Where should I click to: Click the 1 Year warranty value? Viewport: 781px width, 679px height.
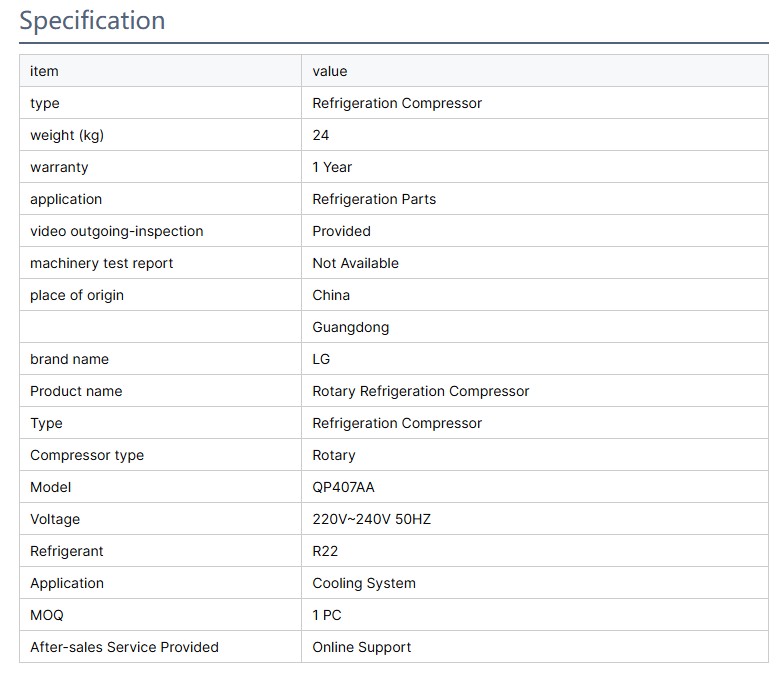pos(332,167)
